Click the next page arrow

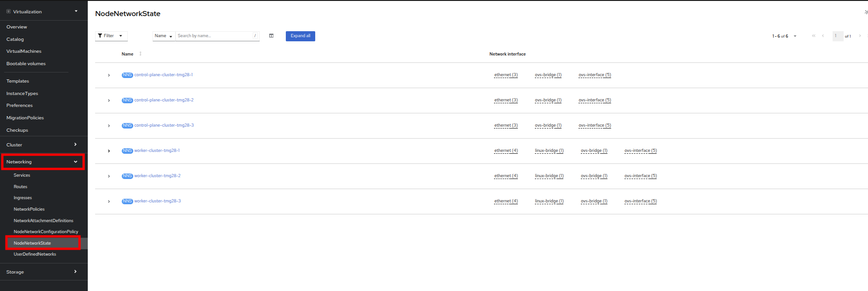[x=860, y=36]
